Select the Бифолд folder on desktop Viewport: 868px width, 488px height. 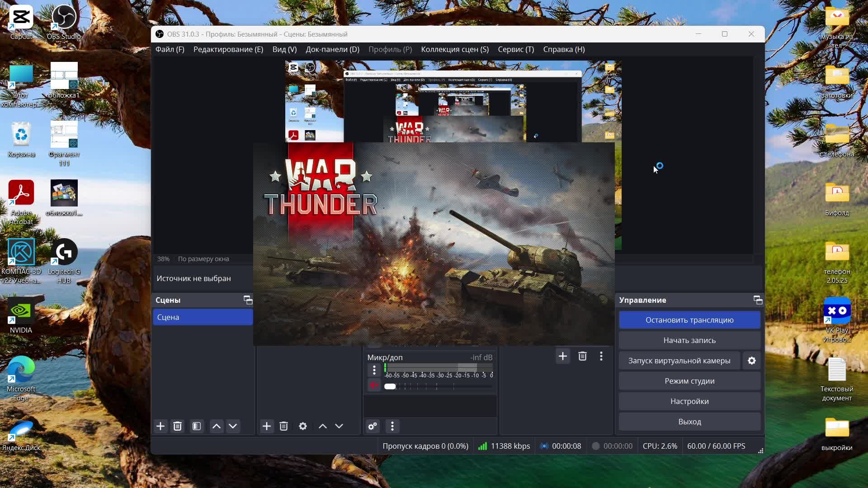click(x=837, y=199)
